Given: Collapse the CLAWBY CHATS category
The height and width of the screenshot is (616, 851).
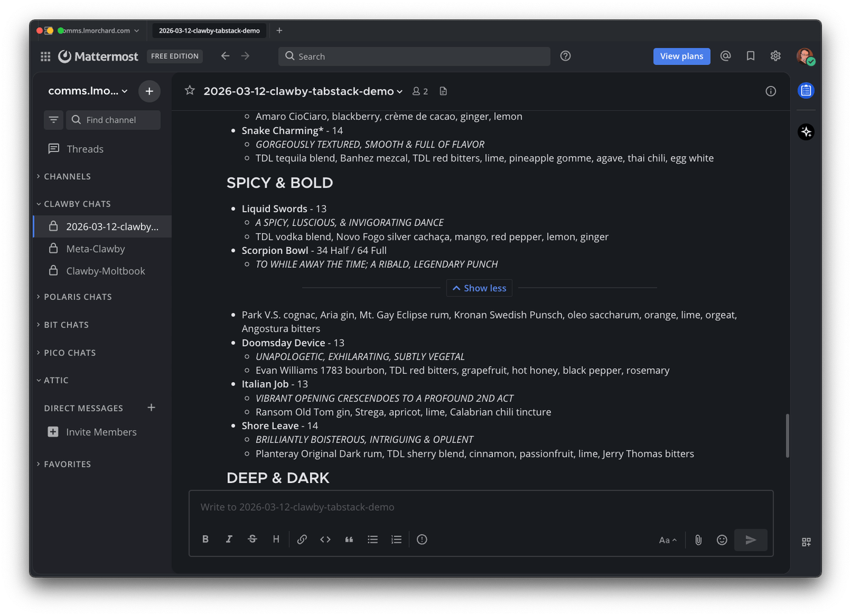Looking at the screenshot, I should [77, 204].
